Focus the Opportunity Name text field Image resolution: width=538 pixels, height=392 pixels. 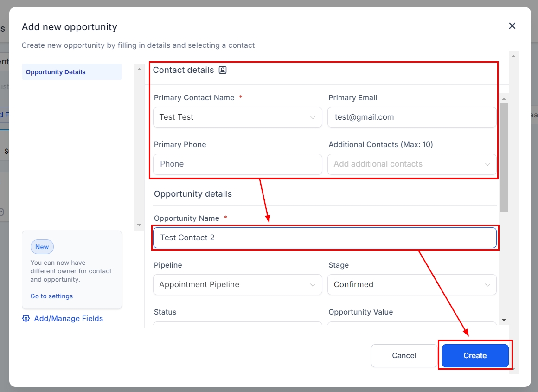tap(325, 238)
